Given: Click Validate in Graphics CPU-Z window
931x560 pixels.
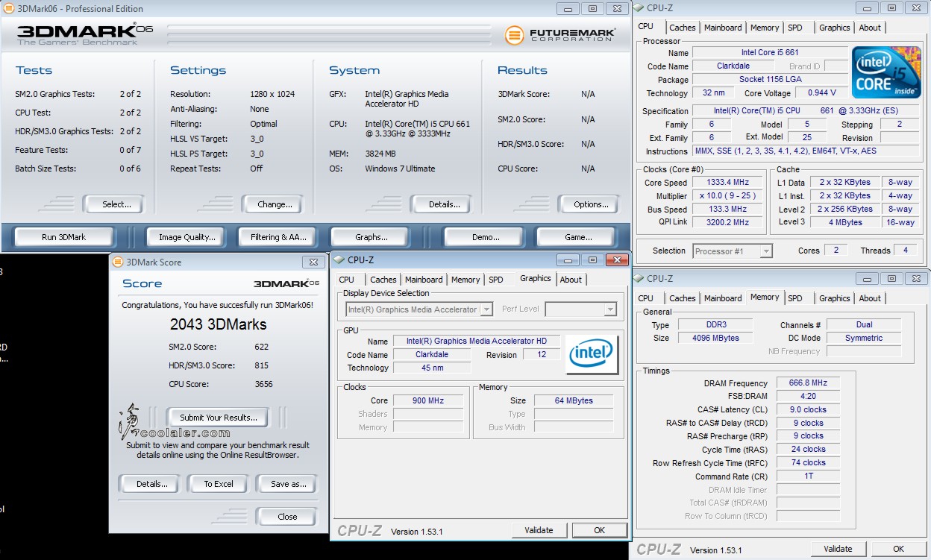Looking at the screenshot, I should (x=539, y=530).
